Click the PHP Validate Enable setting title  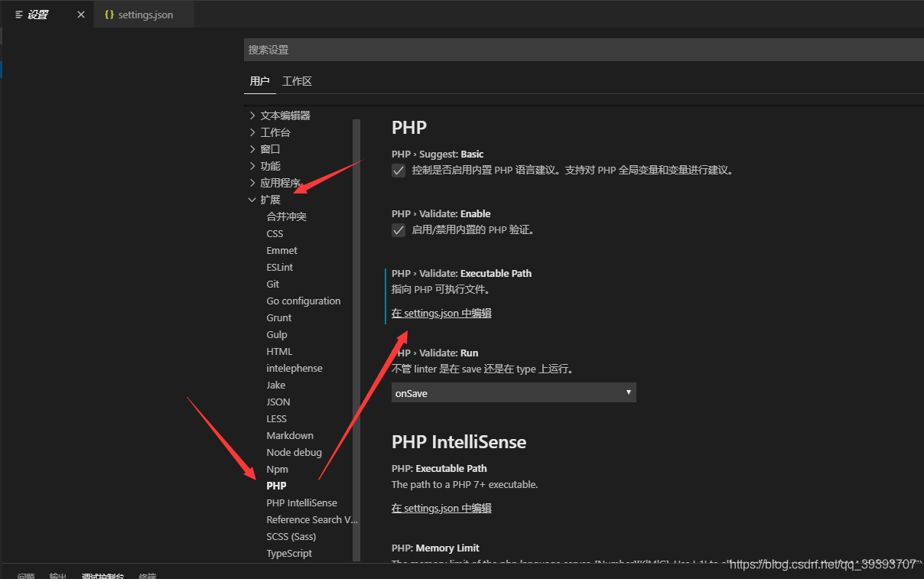click(x=441, y=213)
